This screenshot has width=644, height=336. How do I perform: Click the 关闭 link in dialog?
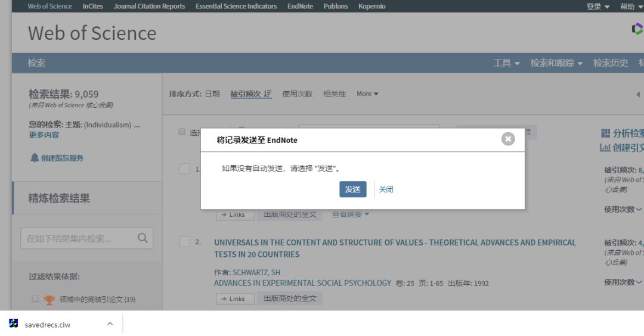click(x=386, y=189)
